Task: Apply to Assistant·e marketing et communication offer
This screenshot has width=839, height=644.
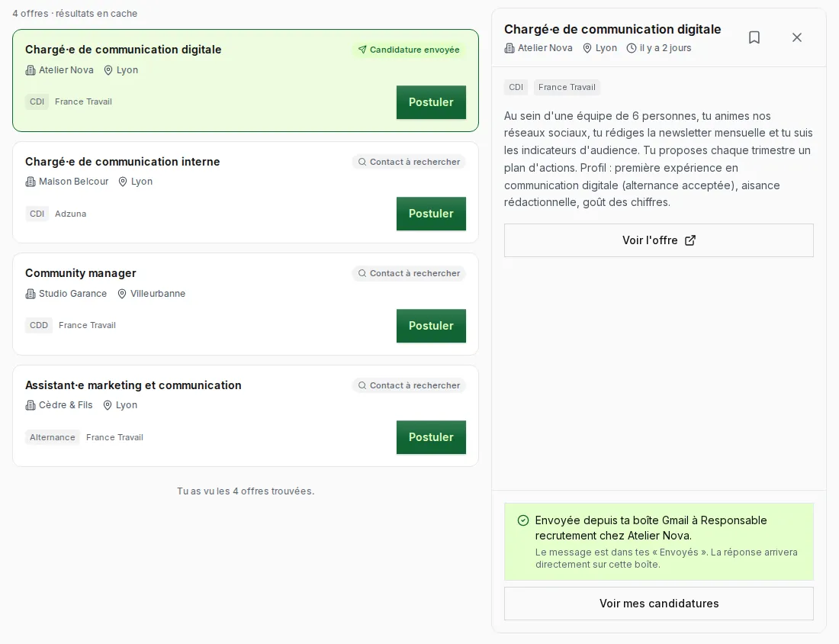Action: (x=431, y=437)
